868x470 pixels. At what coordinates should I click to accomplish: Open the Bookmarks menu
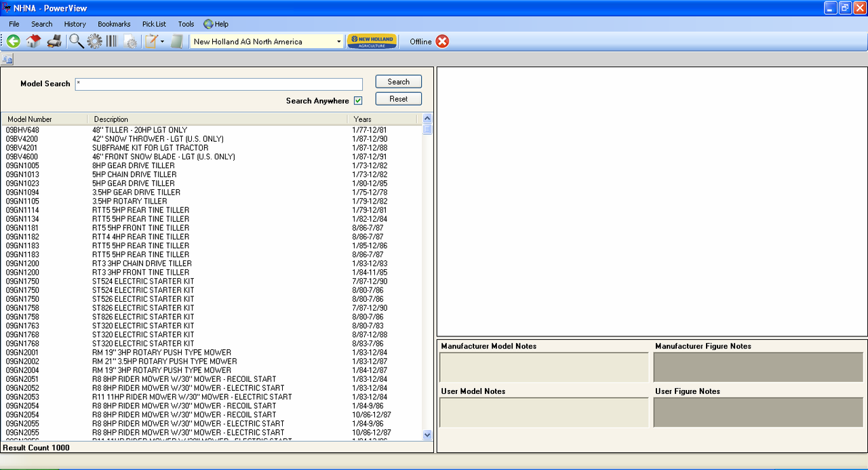click(x=114, y=24)
